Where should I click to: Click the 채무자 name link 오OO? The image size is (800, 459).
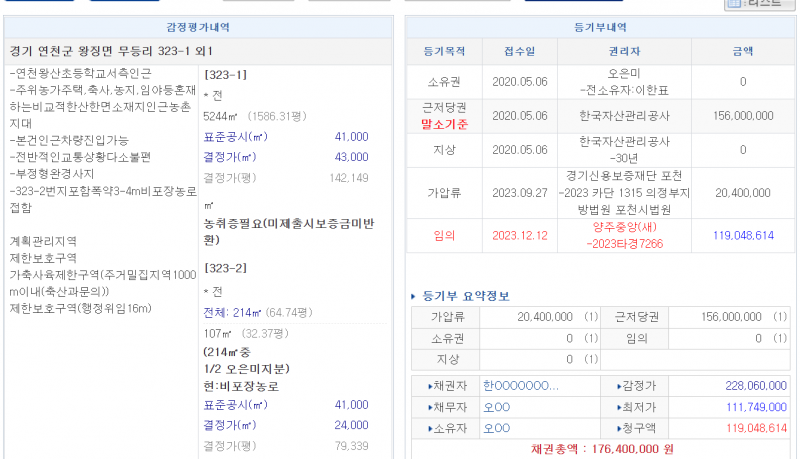click(x=497, y=407)
